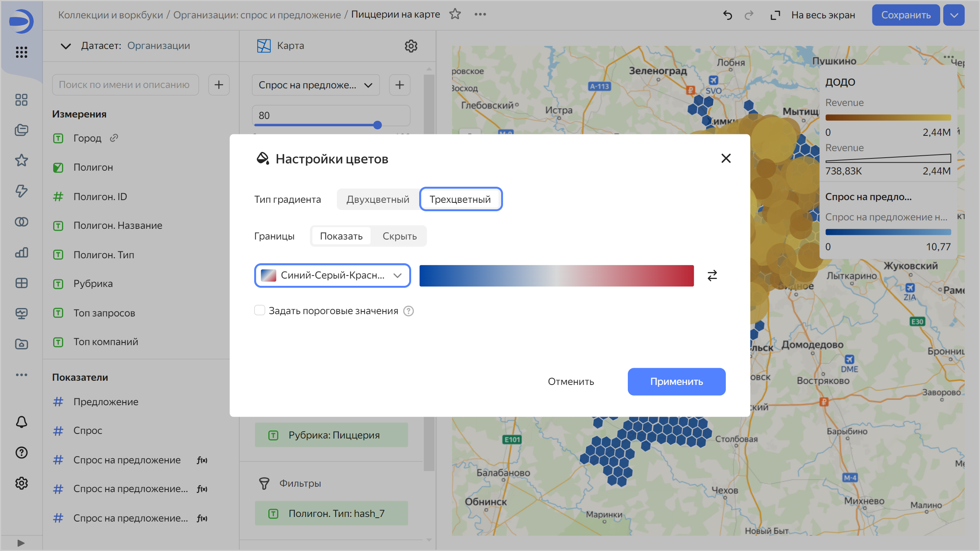This screenshot has height=551, width=980.
Task: Open the services grid menu icon
Action: tap(21, 52)
